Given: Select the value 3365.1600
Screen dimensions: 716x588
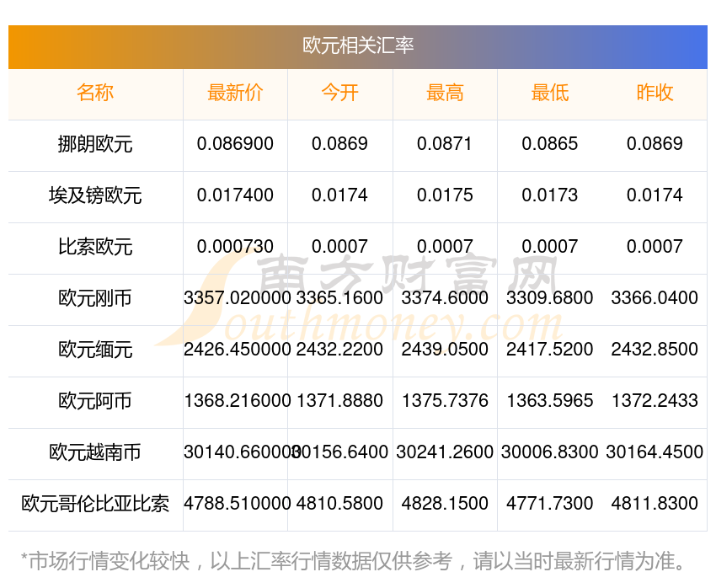Looking at the screenshot, I should point(339,298).
